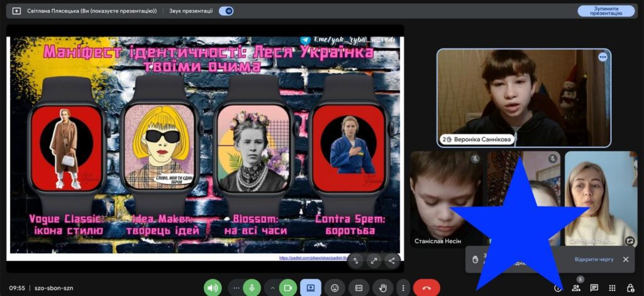Open the emoji reactions picker
644x296 pixels.
pyautogui.click(x=335, y=288)
